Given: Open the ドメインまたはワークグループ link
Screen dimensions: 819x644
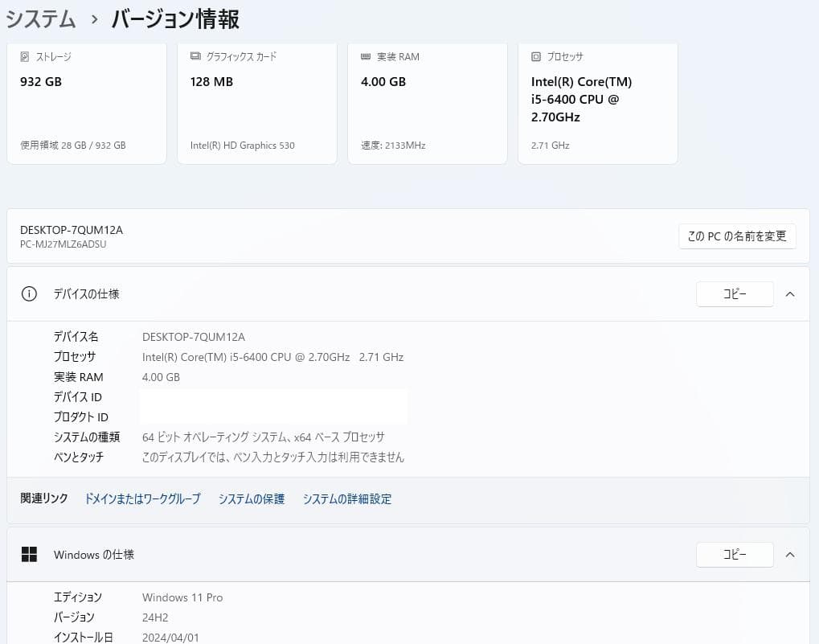Looking at the screenshot, I should [142, 498].
